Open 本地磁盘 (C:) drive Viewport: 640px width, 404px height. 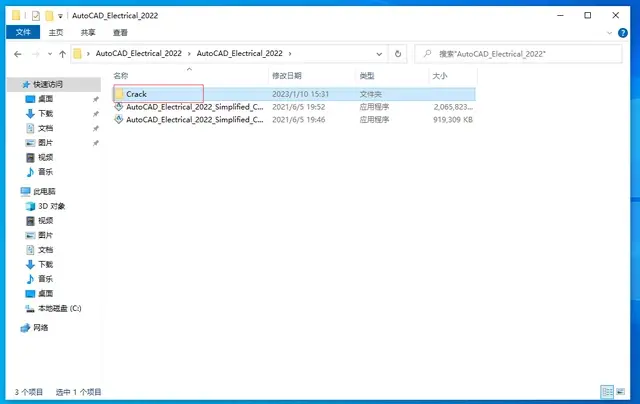click(x=60, y=308)
